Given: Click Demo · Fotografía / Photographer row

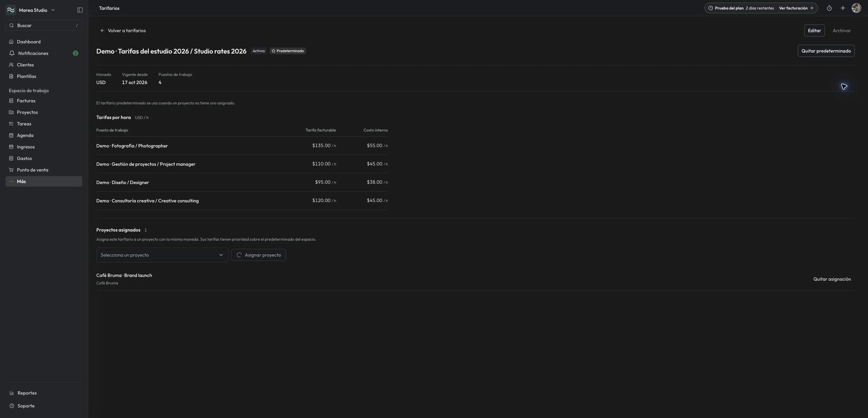Looking at the screenshot, I should click(x=242, y=146).
